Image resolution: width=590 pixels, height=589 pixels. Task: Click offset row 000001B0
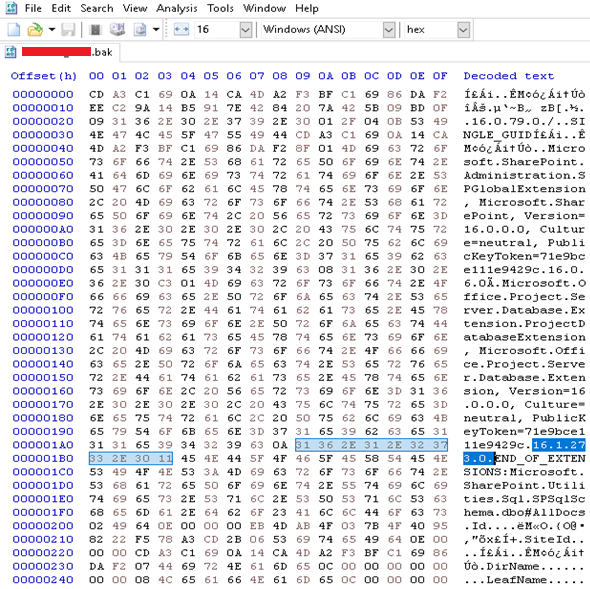click(43, 458)
